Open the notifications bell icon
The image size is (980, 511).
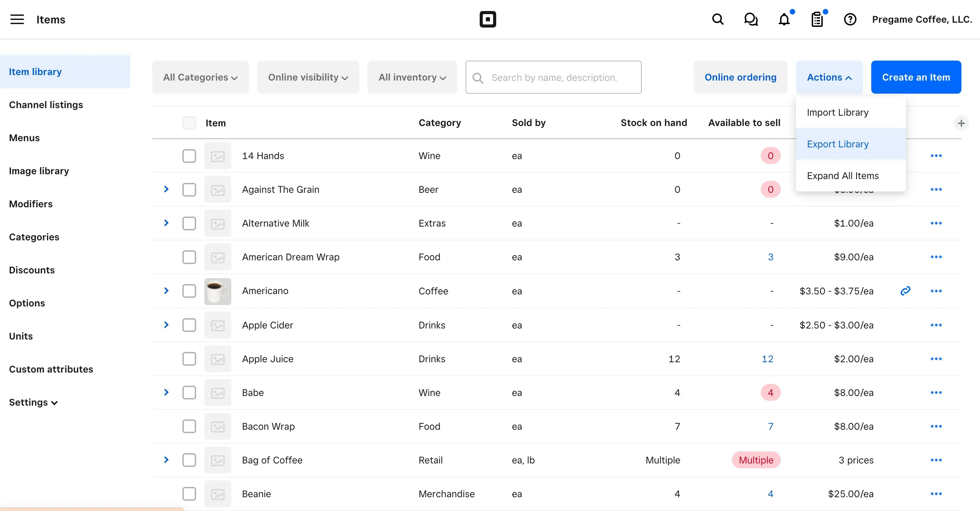(784, 19)
